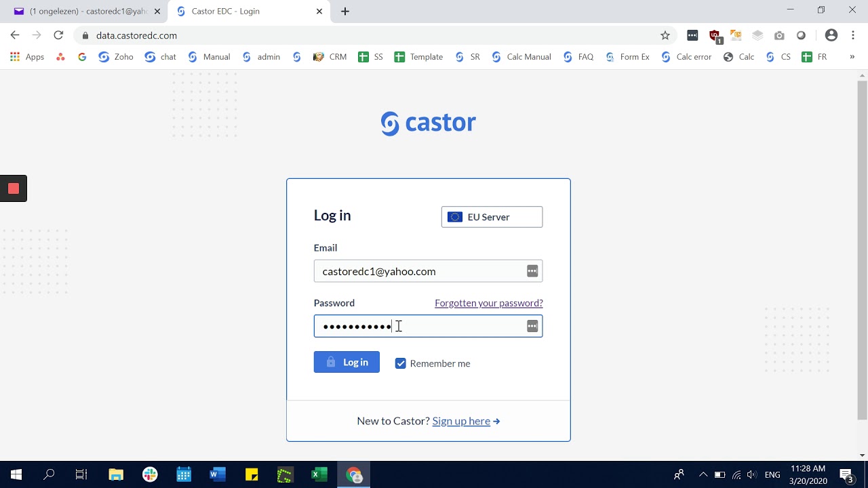Screen dimensions: 868x488
Task: Open the Forgotten your password link
Action: (489, 303)
